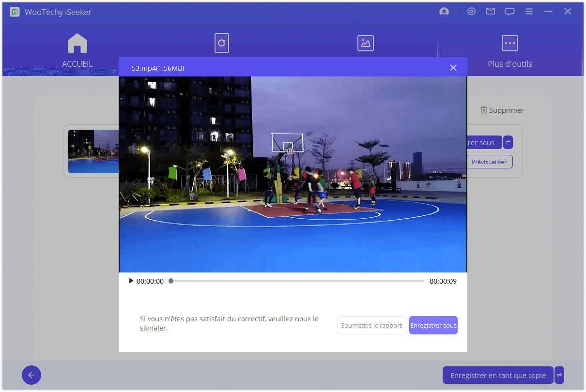Viewport: 586px width, 392px height.
Task: Open the feedback chat bubble icon
Action: 509,12
